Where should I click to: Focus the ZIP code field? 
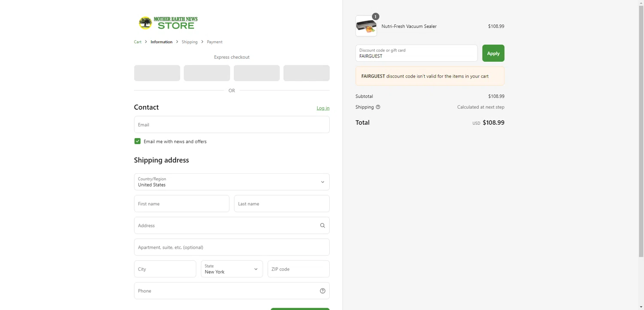[298, 269]
